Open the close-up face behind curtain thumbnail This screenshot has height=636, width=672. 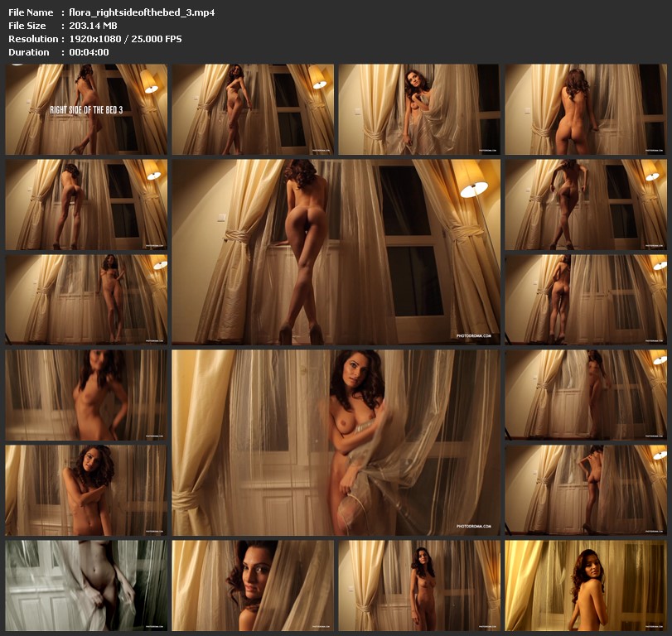click(x=253, y=585)
